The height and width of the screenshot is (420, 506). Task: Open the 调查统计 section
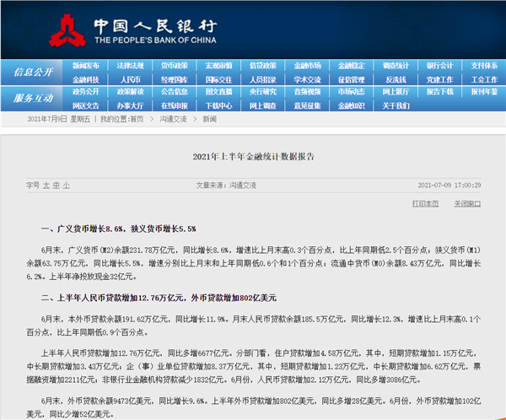pyautogui.click(x=396, y=65)
